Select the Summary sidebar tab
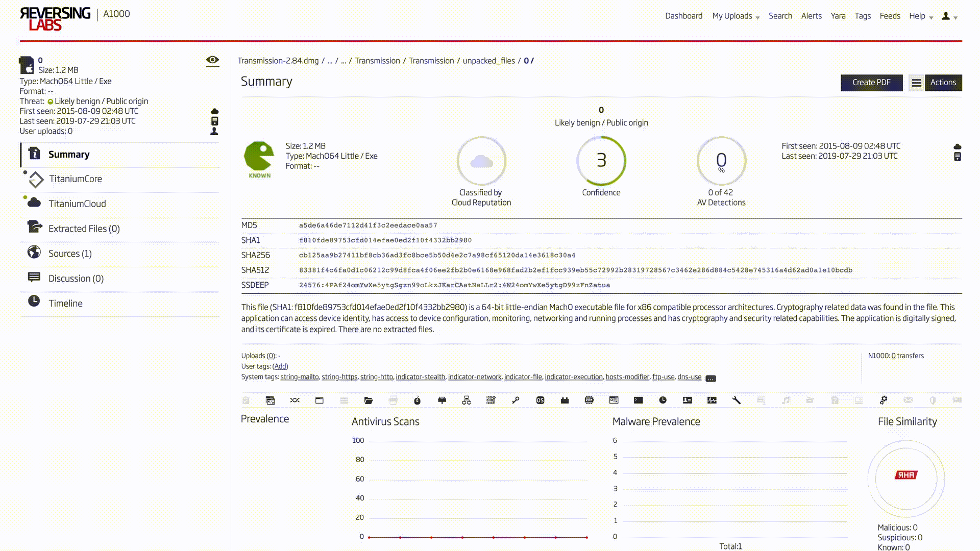980x551 pixels. coord(120,155)
